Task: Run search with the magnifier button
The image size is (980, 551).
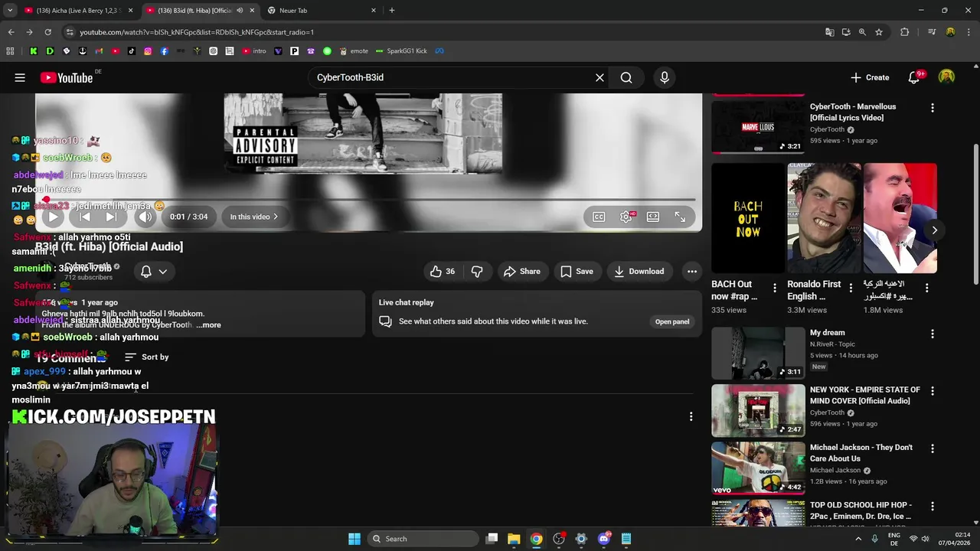Action: tap(626, 77)
